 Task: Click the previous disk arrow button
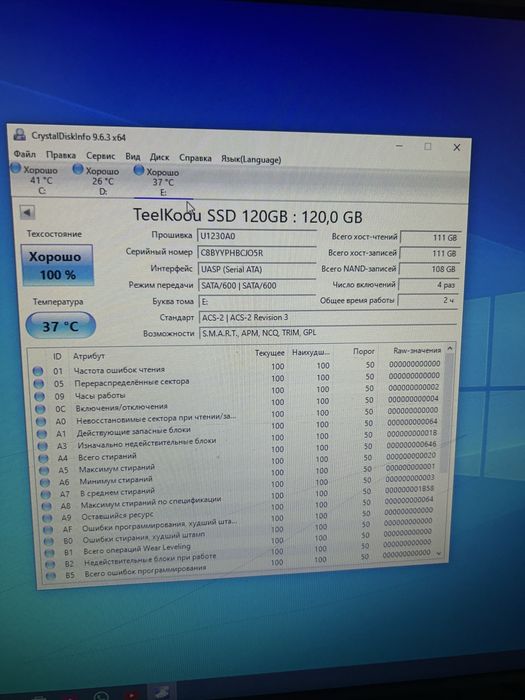(27, 212)
